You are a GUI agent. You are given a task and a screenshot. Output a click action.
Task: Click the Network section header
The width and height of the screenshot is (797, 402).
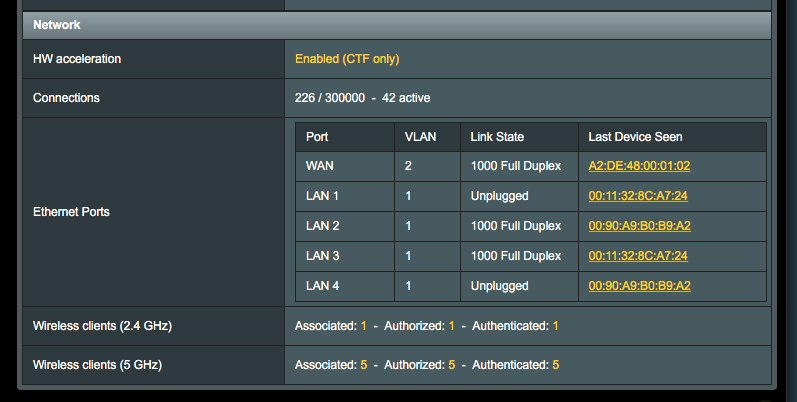(57, 24)
